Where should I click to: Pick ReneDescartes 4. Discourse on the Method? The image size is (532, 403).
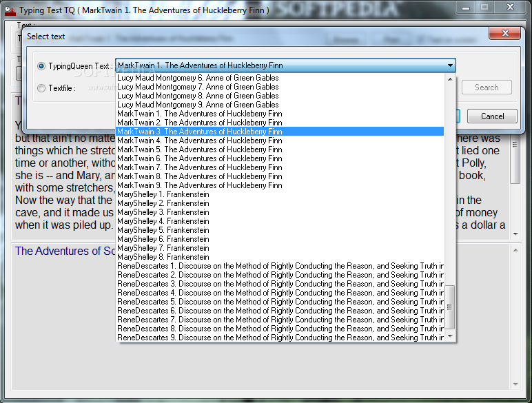click(x=280, y=293)
